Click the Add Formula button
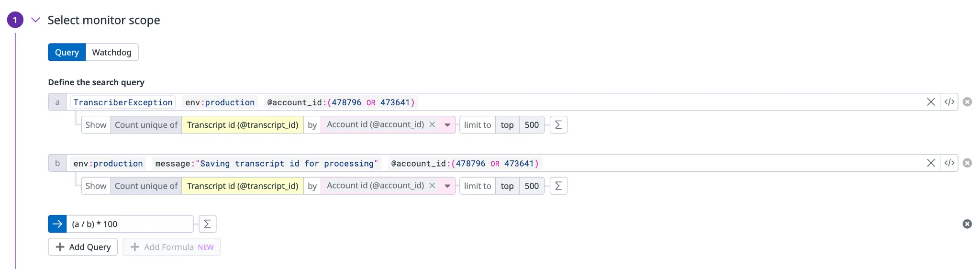 point(171,247)
